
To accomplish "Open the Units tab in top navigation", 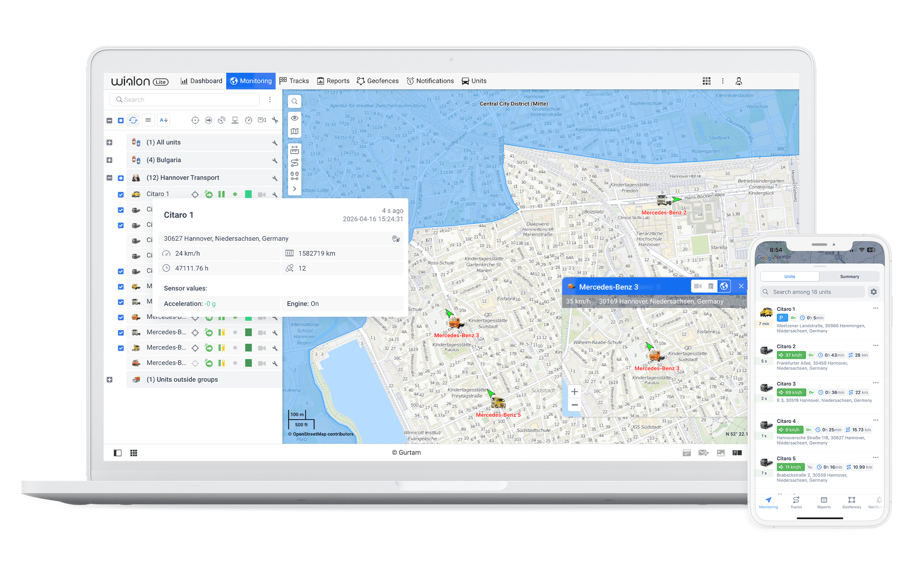I will coord(474,81).
